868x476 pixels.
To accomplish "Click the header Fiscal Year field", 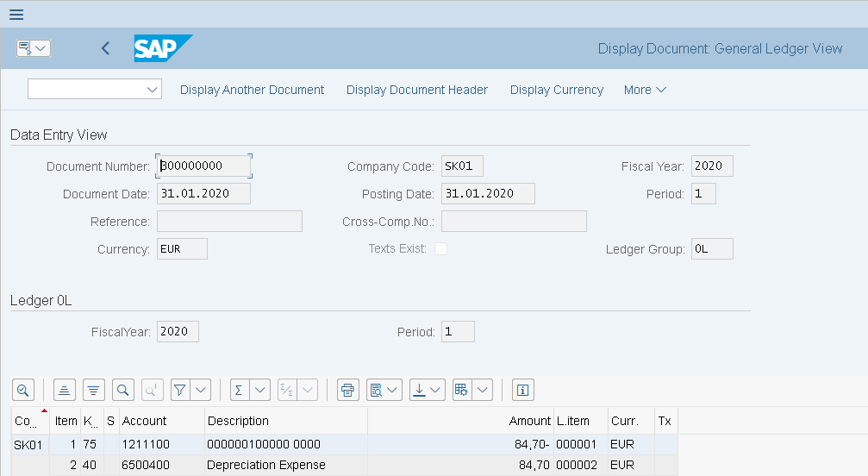I will (713, 166).
